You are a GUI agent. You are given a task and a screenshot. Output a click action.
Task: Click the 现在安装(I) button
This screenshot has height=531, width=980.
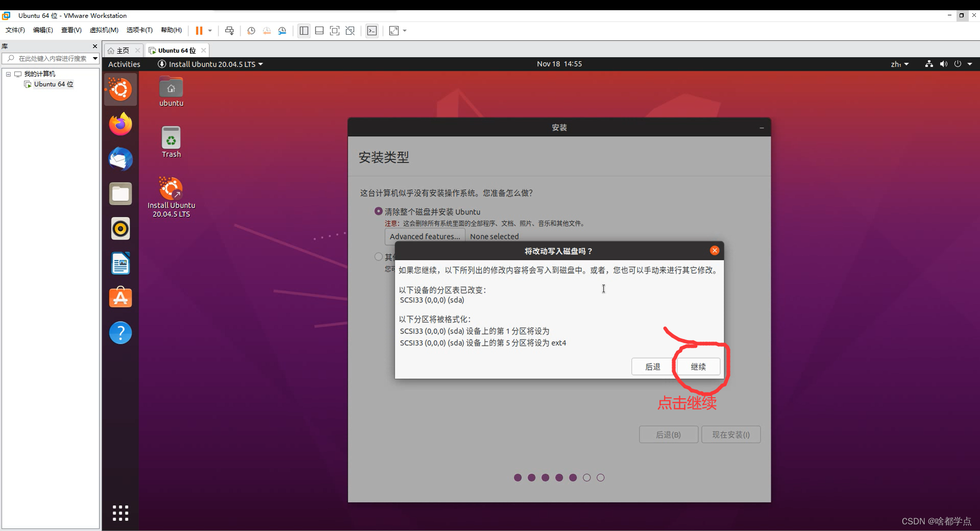[731, 435]
